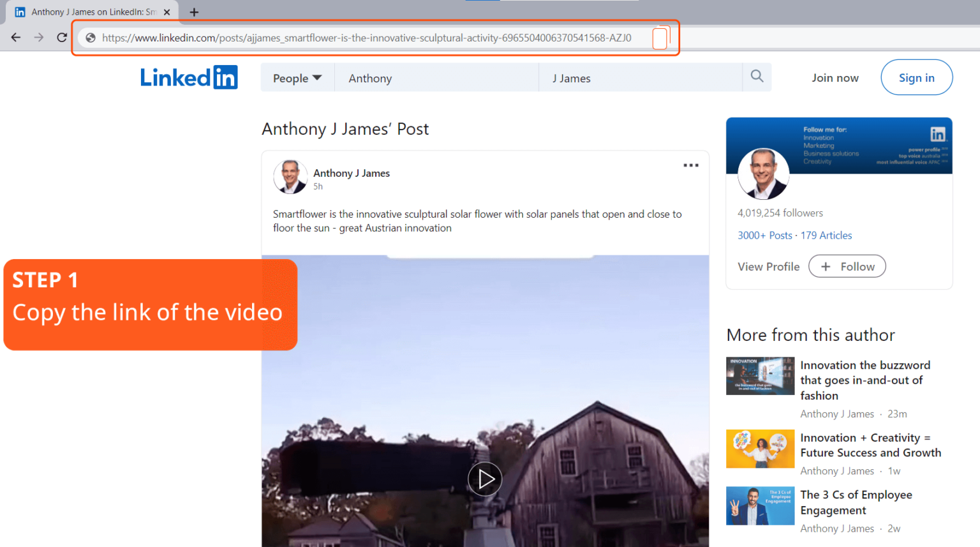
Task: Click Anthony J James' profile photo on the post
Action: [290, 177]
